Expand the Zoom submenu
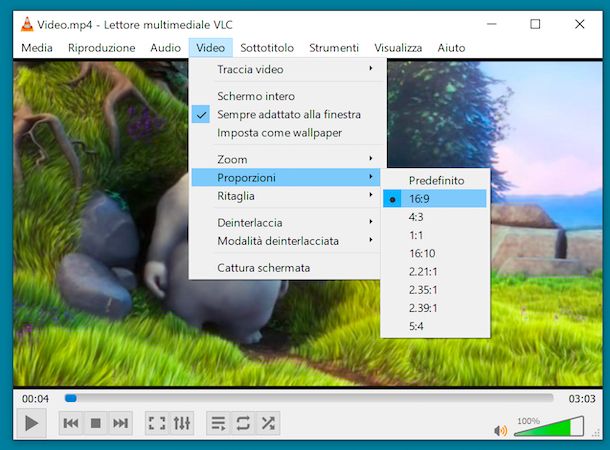The width and height of the screenshot is (610, 450). coord(285,159)
